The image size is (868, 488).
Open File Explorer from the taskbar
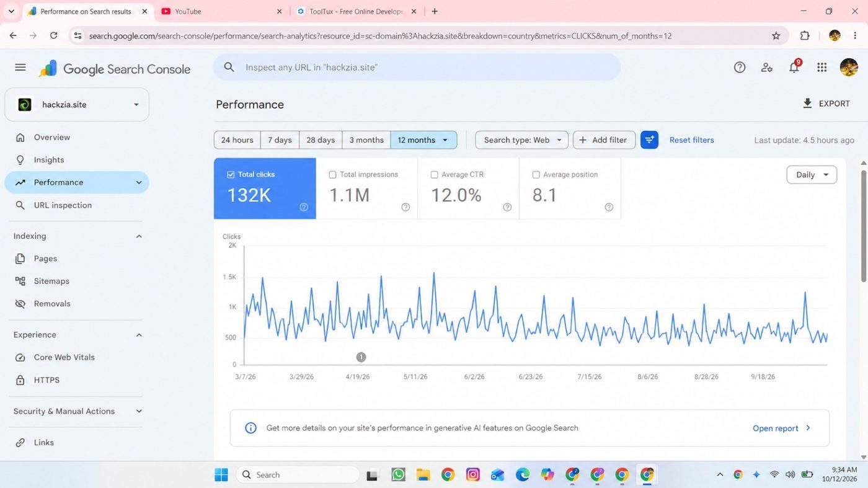[423, 474]
